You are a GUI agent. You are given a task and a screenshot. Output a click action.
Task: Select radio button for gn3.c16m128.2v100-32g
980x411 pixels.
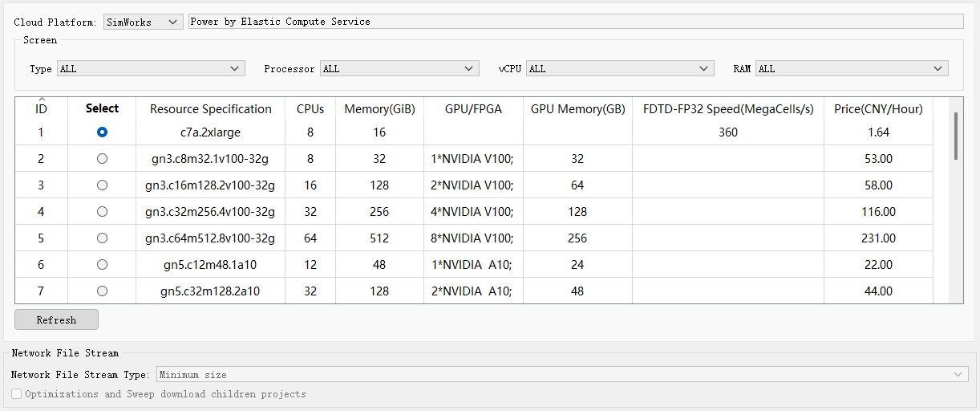pyautogui.click(x=102, y=185)
